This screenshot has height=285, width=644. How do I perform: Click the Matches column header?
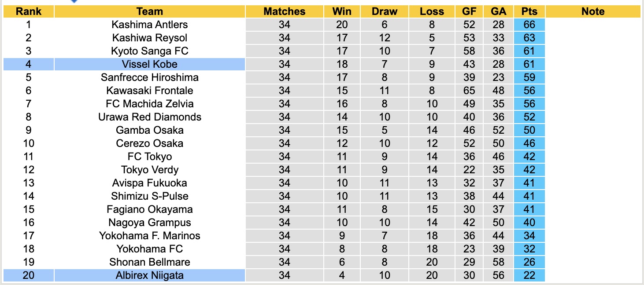(x=284, y=11)
